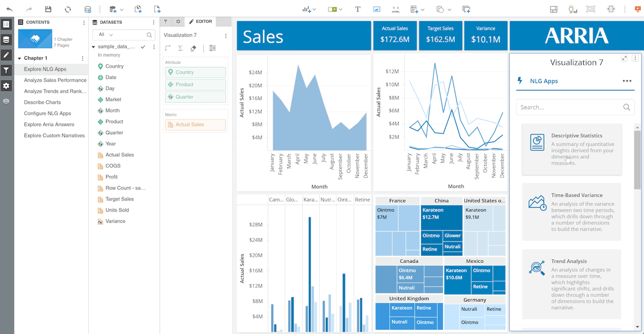Open the All dataset filter dropdown
Viewport: 644px width, 334px height.
106,35
